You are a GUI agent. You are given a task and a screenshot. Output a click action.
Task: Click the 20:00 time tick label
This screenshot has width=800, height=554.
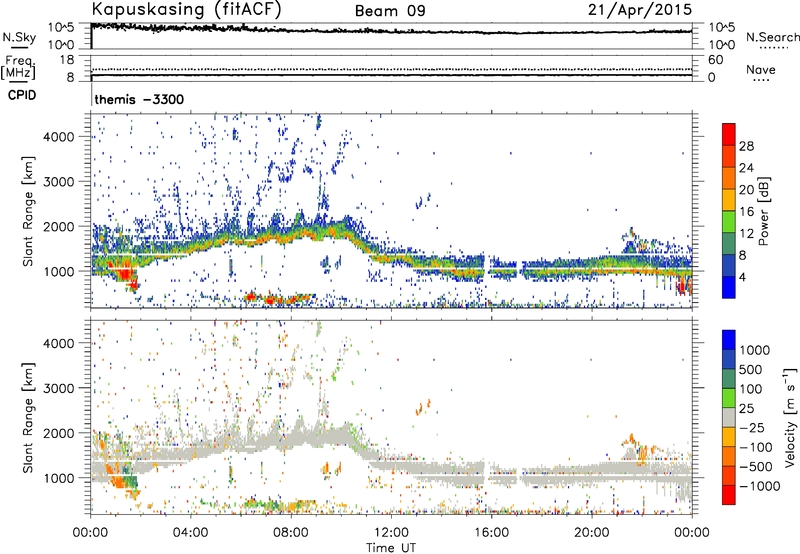[591, 533]
